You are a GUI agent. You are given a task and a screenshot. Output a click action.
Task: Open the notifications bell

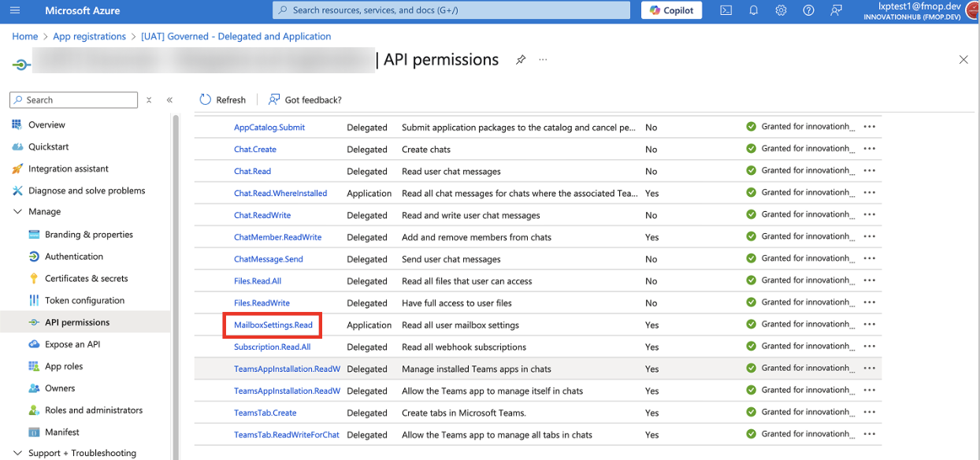click(x=753, y=10)
